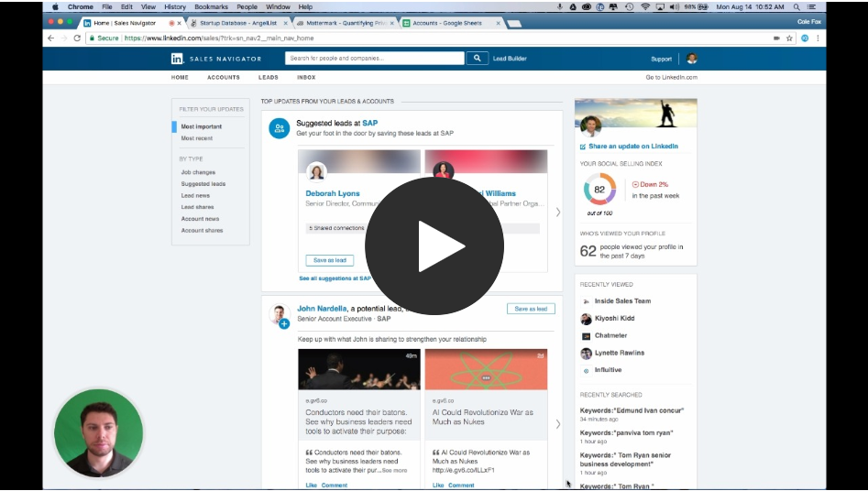Reload the page with the refresh icon
This screenshot has height=491, width=868.
(x=77, y=38)
